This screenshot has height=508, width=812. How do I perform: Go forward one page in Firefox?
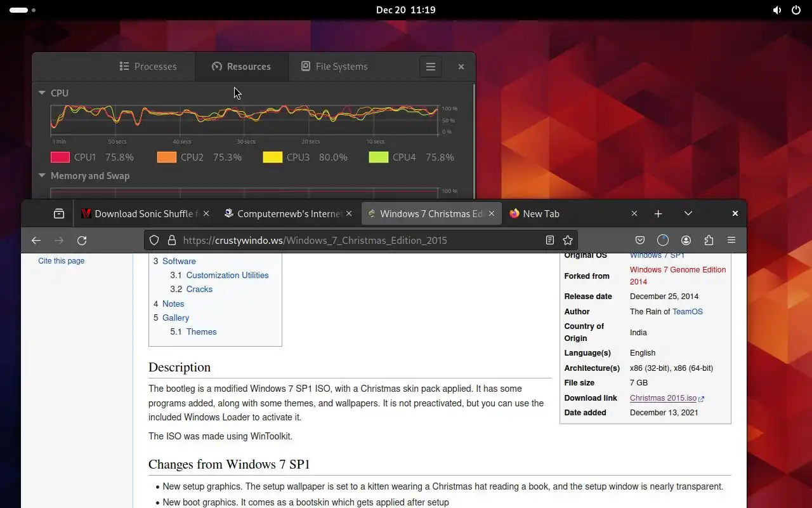click(x=59, y=240)
